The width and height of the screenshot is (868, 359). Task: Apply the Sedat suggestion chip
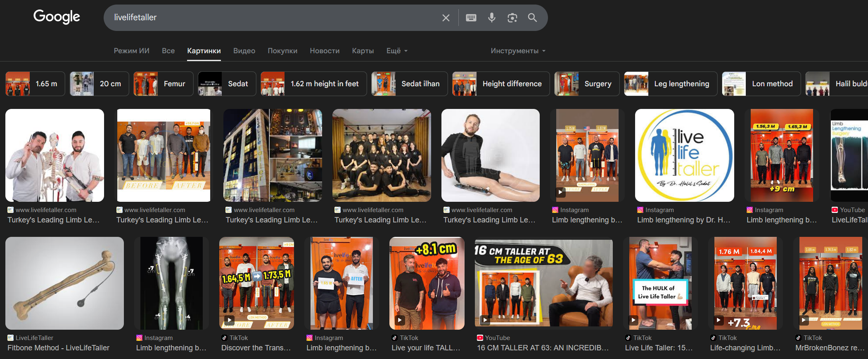point(227,84)
